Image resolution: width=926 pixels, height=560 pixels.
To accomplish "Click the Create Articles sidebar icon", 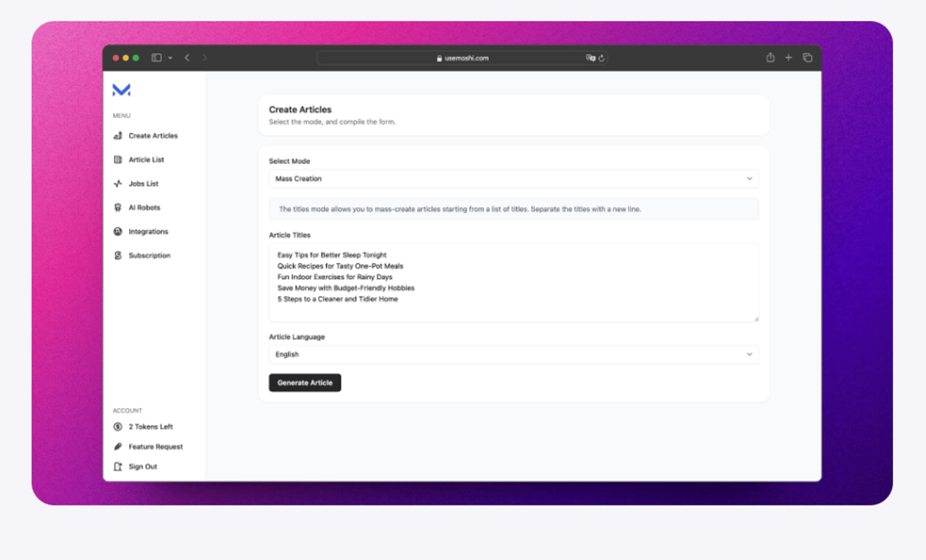I will 117,136.
